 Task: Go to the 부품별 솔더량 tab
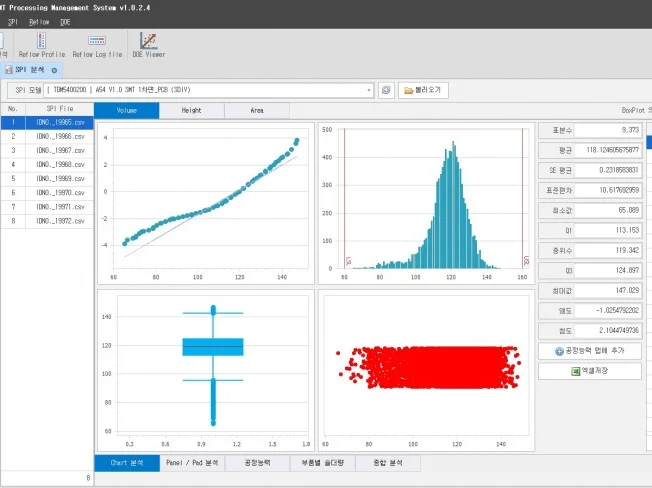tap(322, 463)
